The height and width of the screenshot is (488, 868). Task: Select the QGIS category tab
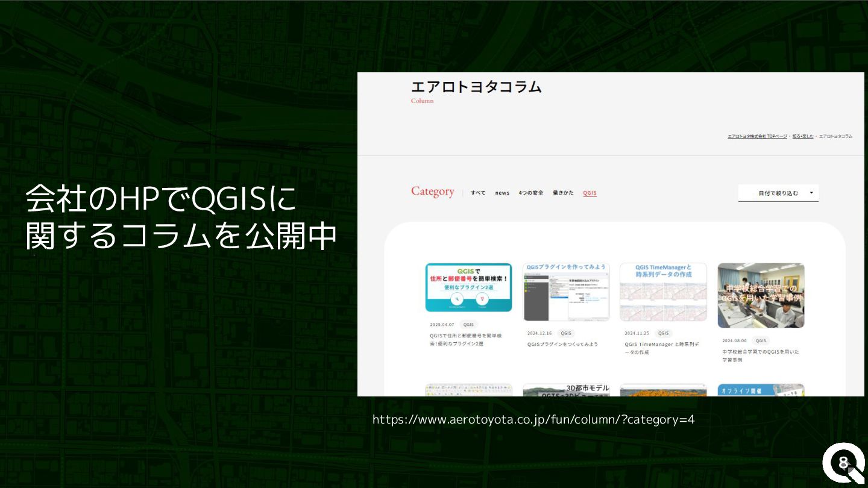tap(590, 193)
